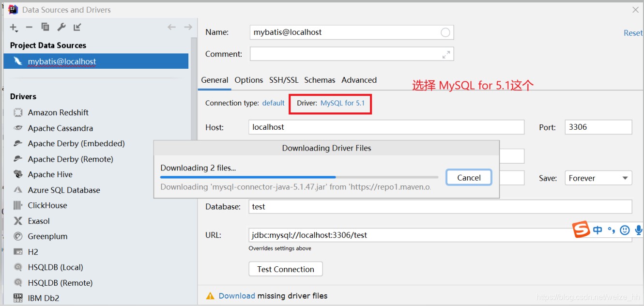Add a new data source with plus icon
Image resolution: width=644 pixels, height=306 pixels.
coord(14,28)
